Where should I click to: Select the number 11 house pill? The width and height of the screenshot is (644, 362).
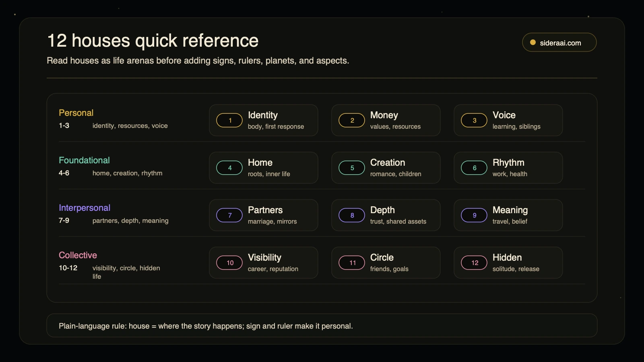click(352, 263)
